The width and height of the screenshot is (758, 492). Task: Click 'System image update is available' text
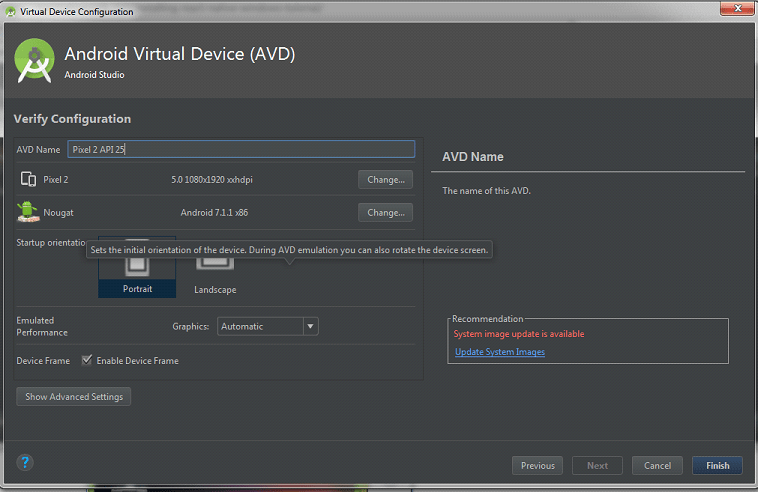tap(519, 334)
